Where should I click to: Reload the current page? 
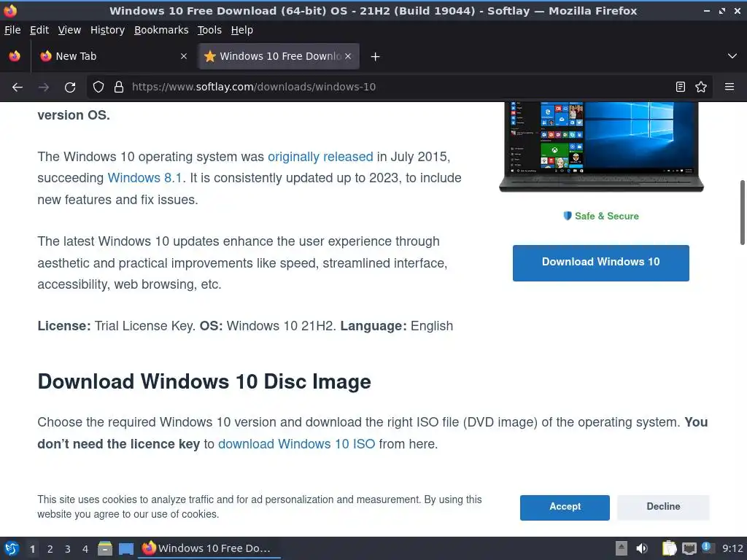coord(70,87)
